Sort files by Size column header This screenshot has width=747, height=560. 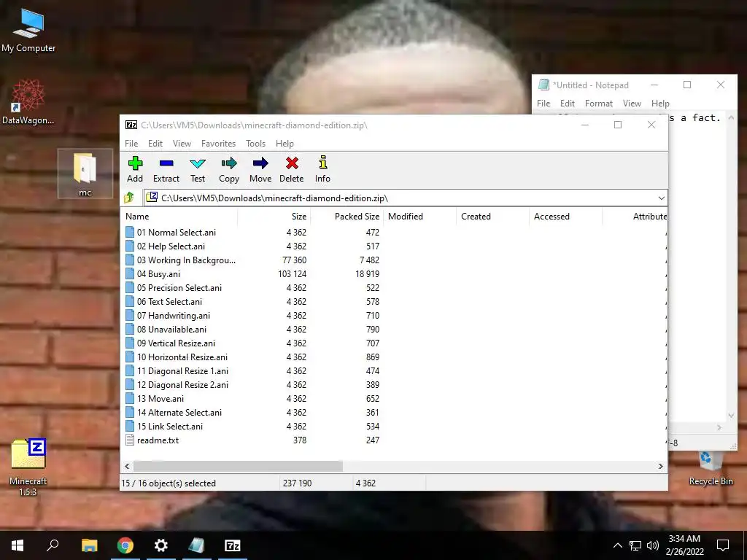click(x=274, y=216)
